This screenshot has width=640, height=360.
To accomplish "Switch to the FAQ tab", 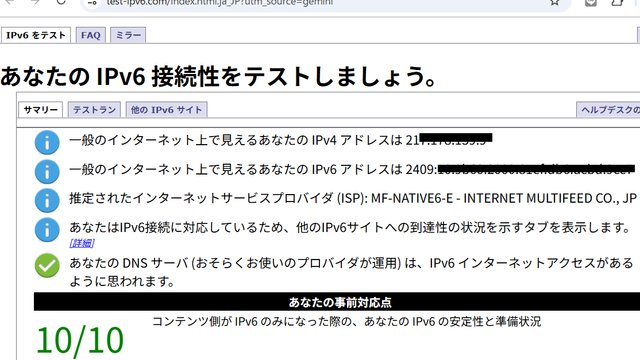I will click(91, 35).
